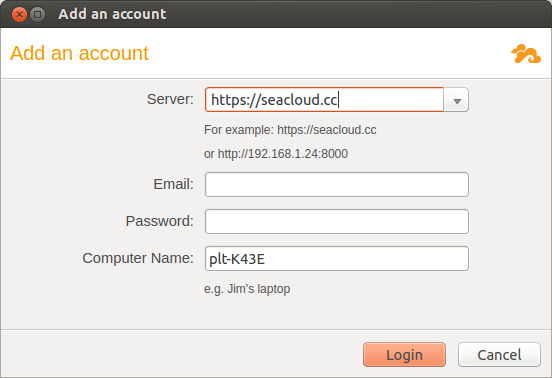
Task: Click the "Computer Name:" field label
Action: click(x=138, y=258)
